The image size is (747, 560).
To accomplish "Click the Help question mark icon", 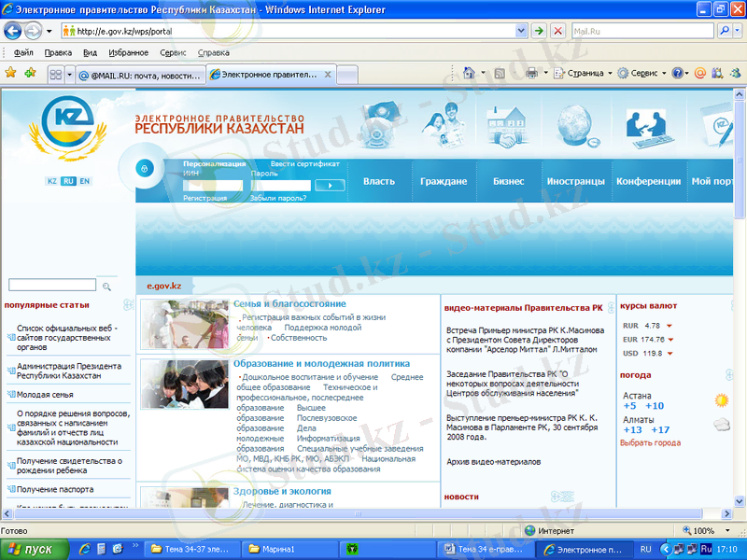I will (x=677, y=74).
